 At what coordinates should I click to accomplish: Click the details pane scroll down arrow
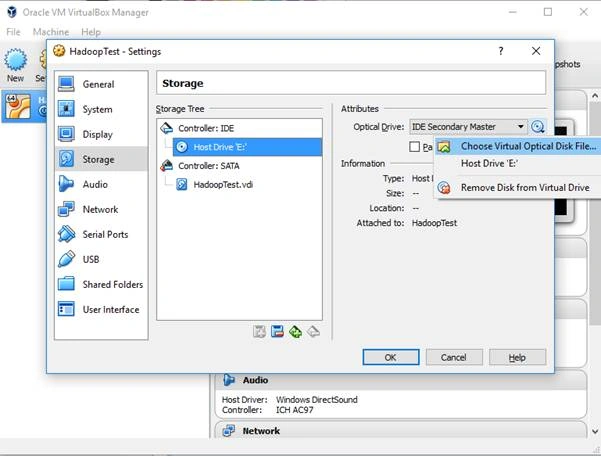tap(594, 431)
